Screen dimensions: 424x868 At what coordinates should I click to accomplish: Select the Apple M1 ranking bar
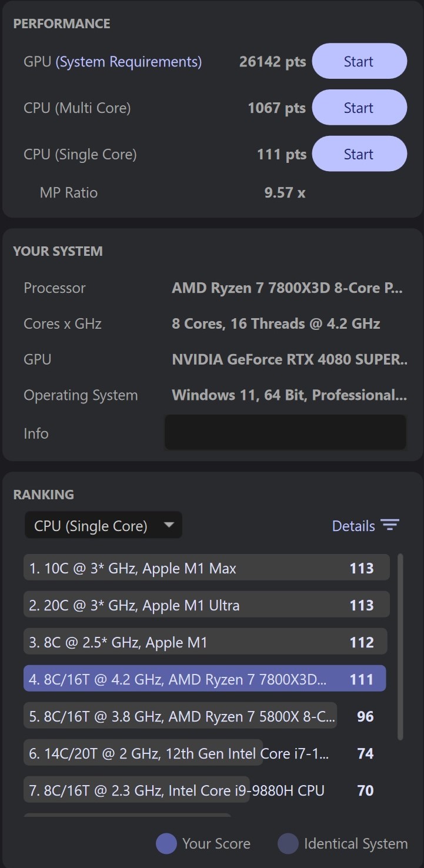[x=205, y=642]
